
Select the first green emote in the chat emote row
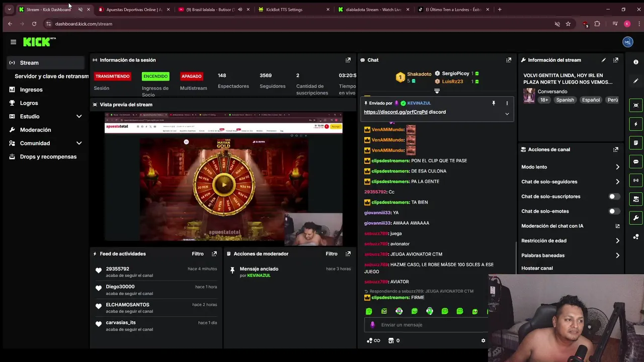click(x=369, y=311)
